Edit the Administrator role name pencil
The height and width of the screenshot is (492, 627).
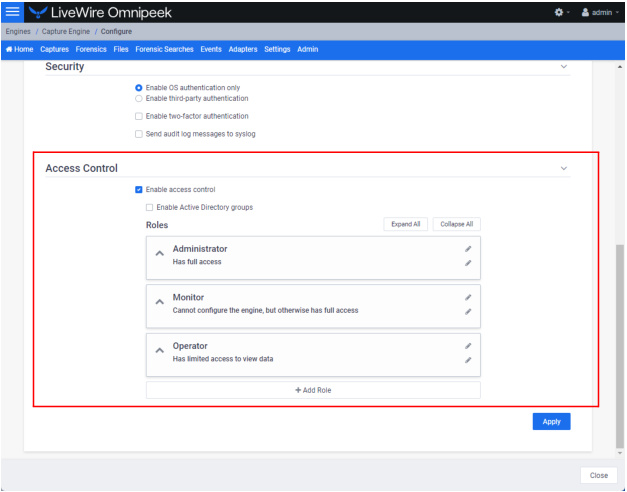point(468,249)
